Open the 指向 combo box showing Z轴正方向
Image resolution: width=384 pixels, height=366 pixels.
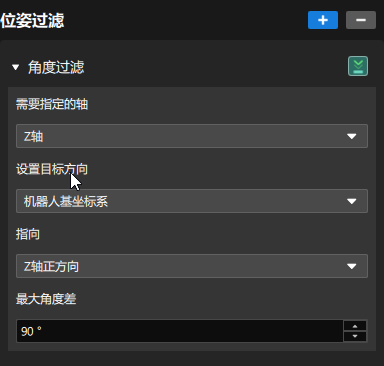[192, 266]
